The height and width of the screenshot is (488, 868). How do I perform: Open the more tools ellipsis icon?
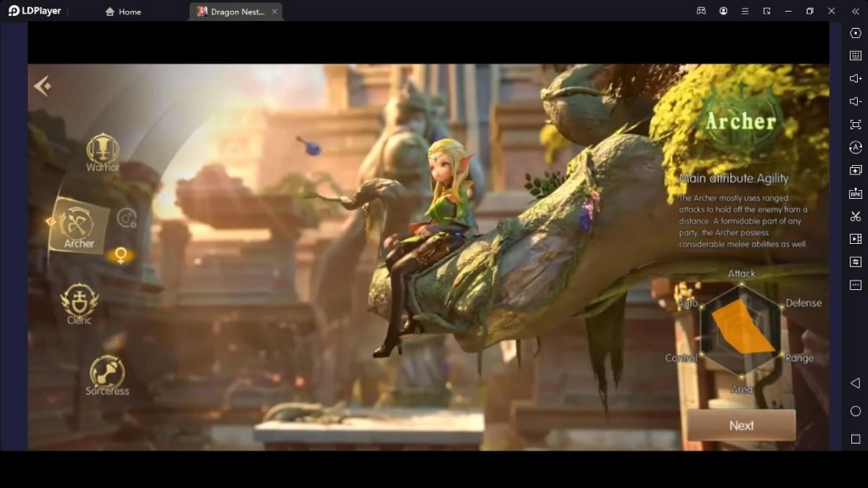coord(855,285)
